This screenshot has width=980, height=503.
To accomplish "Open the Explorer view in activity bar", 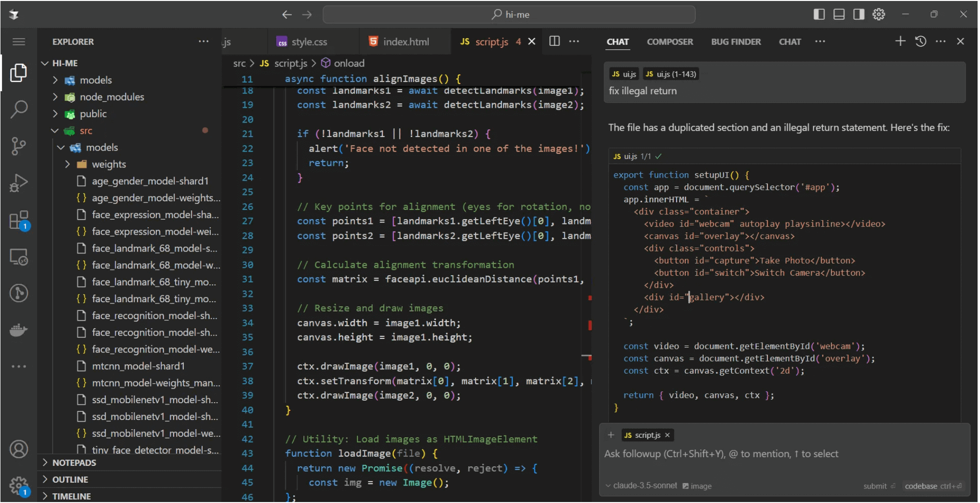I will 18,73.
